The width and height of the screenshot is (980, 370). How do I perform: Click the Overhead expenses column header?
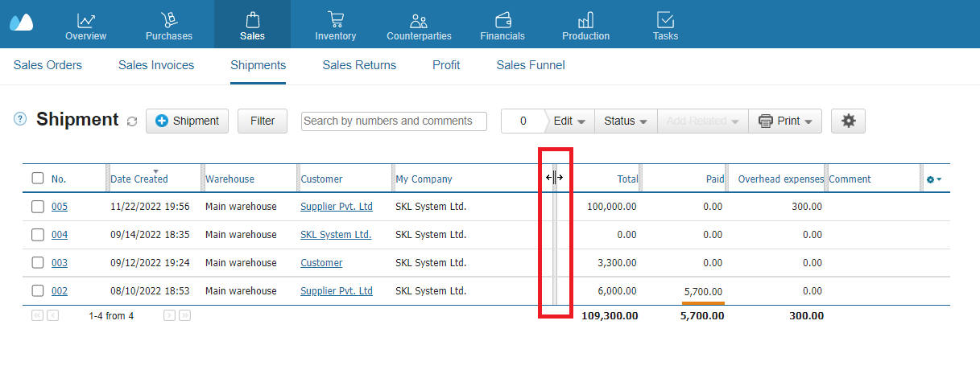point(781,179)
